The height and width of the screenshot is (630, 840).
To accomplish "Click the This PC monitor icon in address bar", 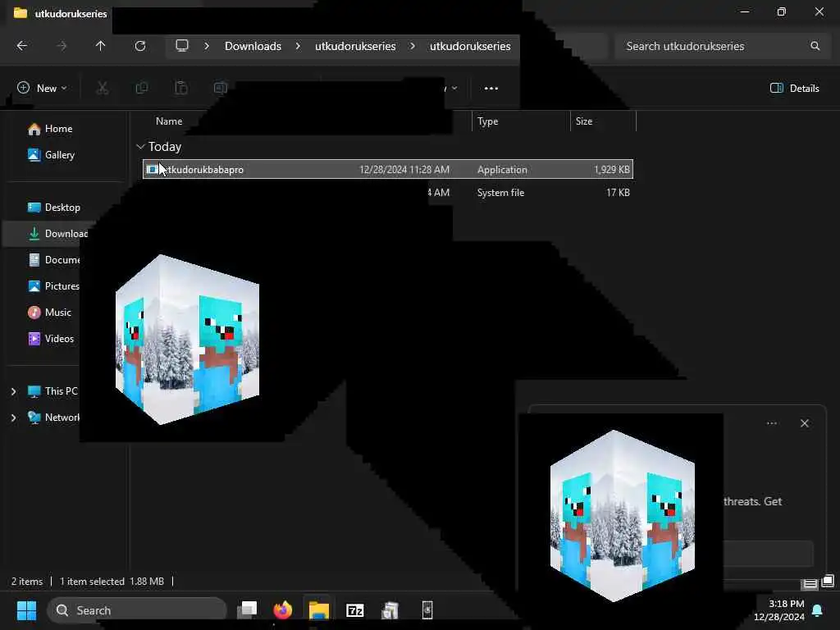I will (182, 46).
